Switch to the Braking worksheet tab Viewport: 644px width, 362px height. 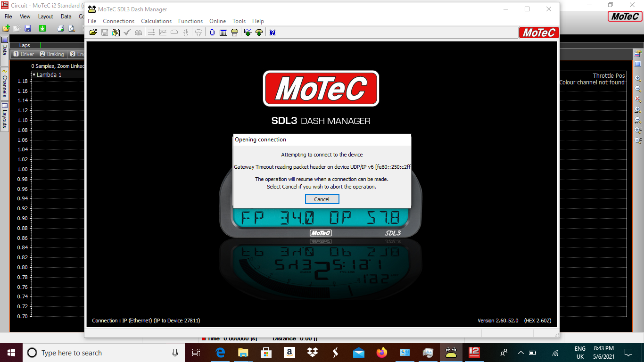pos(52,54)
